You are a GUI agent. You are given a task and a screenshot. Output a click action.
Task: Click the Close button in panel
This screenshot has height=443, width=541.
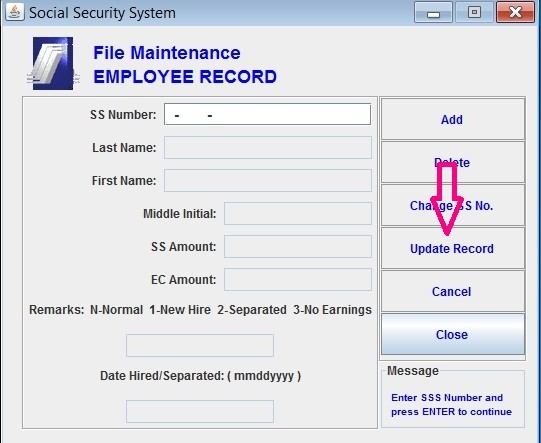tap(453, 334)
